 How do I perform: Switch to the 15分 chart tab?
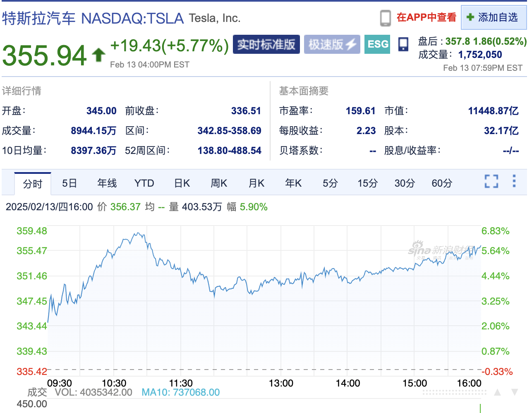pyautogui.click(x=367, y=183)
